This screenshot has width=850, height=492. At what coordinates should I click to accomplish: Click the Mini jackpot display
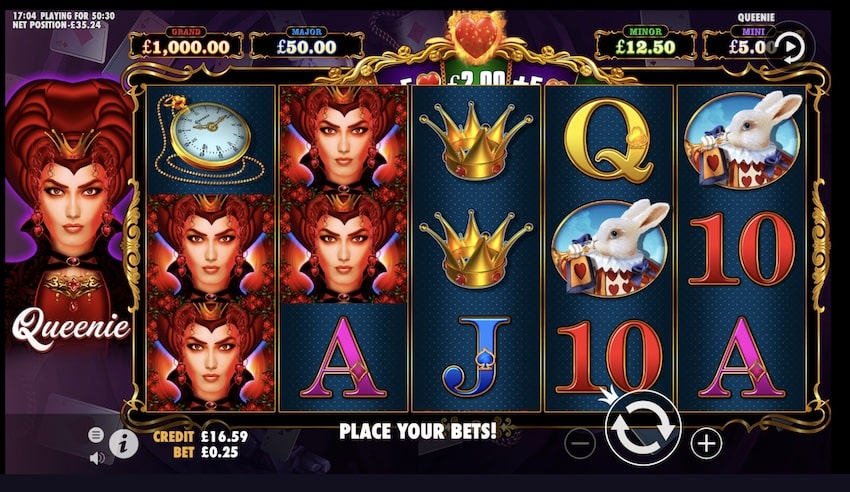(745, 44)
